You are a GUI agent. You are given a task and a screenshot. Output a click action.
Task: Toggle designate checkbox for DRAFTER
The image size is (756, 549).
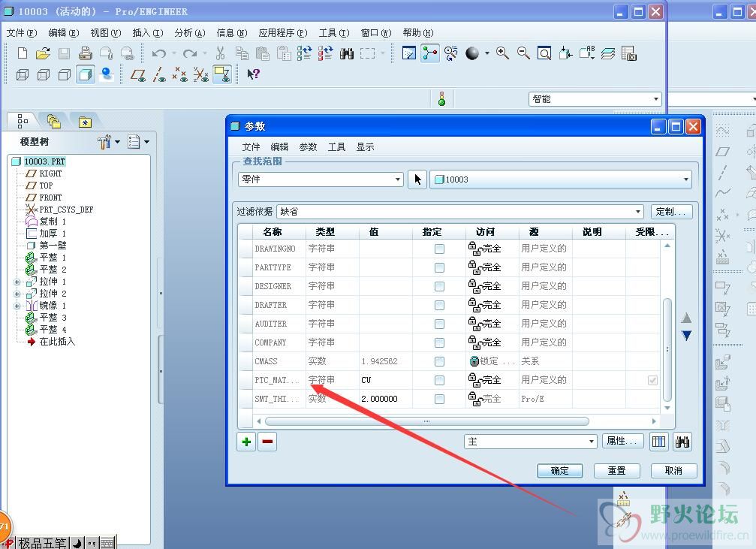439,305
